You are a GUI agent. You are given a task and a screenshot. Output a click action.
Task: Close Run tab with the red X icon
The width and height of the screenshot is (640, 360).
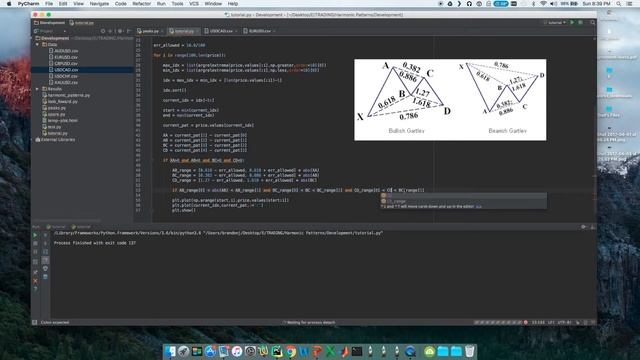click(35, 281)
